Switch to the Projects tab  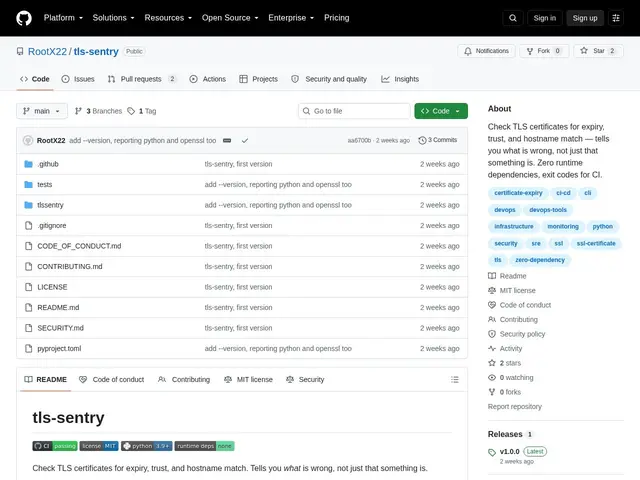click(x=258, y=79)
